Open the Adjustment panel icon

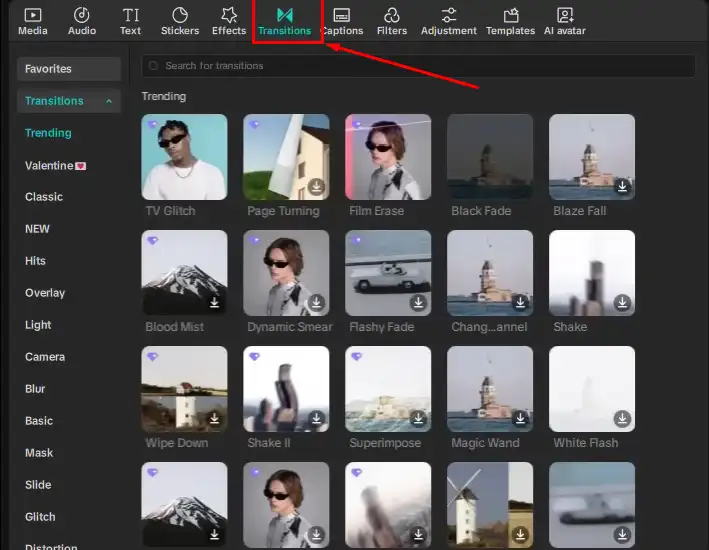(447, 16)
